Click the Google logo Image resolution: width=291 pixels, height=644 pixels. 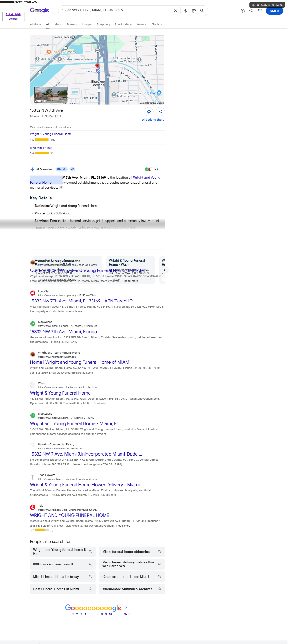[39, 10]
